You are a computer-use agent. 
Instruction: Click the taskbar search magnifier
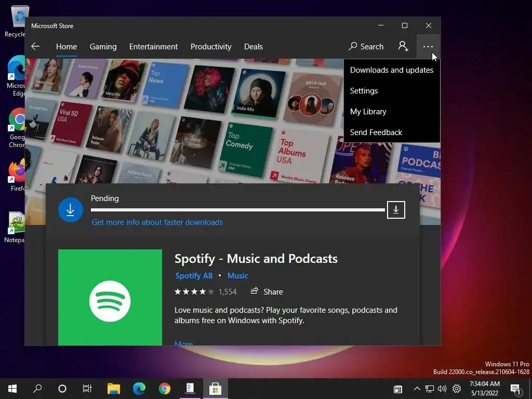pyautogui.click(x=37, y=389)
